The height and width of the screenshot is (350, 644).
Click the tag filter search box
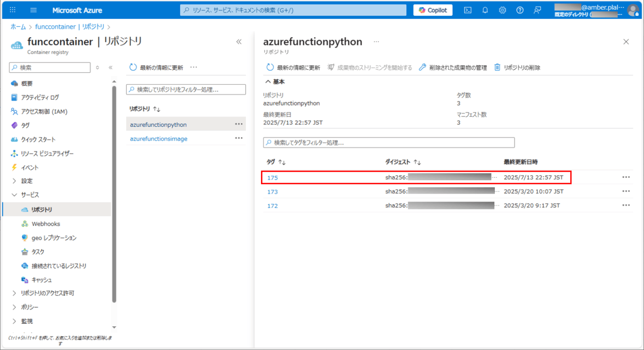[x=389, y=143]
